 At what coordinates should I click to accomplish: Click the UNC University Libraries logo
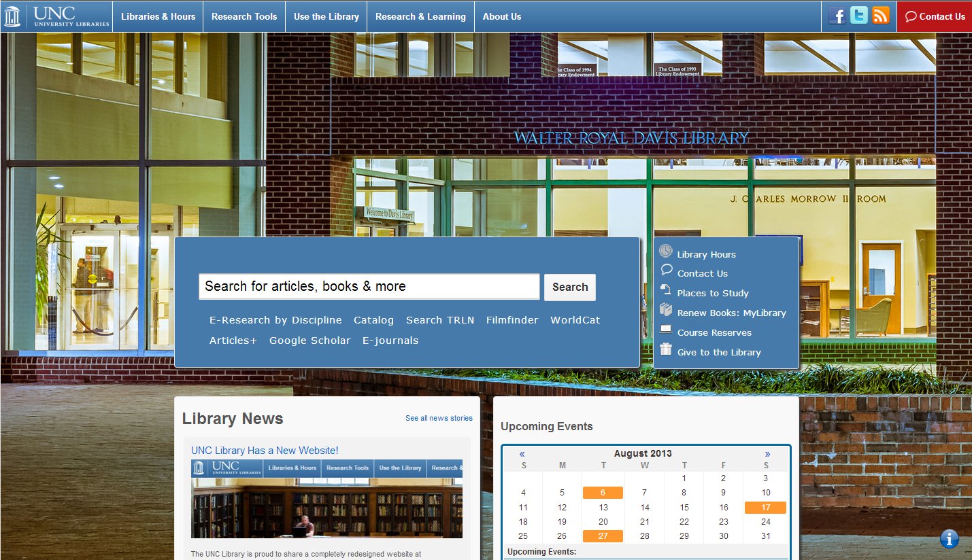point(56,16)
